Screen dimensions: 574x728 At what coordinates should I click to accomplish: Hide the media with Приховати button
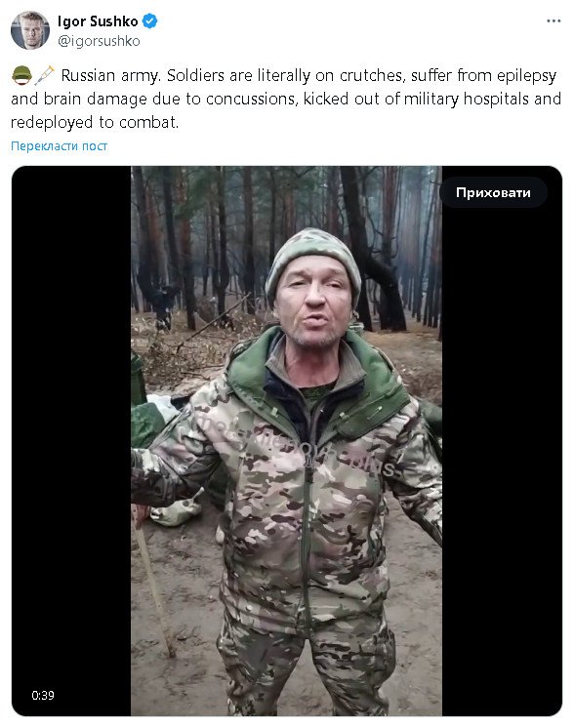[x=493, y=192]
